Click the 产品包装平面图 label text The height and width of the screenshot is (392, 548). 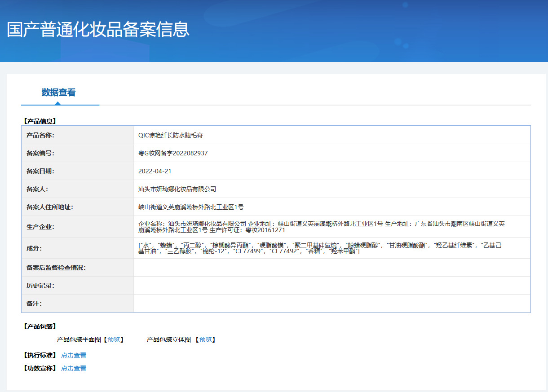pyautogui.click(x=79, y=339)
